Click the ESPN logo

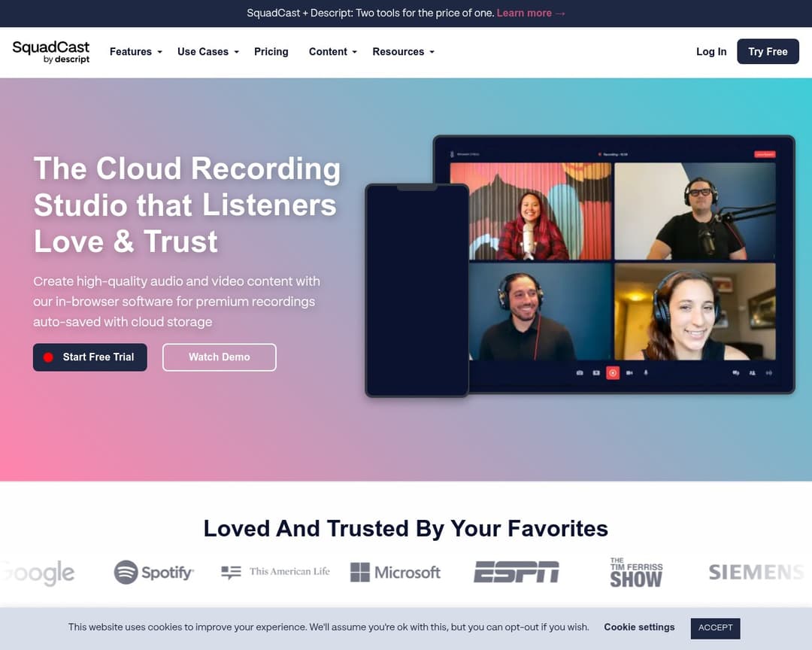click(x=517, y=573)
